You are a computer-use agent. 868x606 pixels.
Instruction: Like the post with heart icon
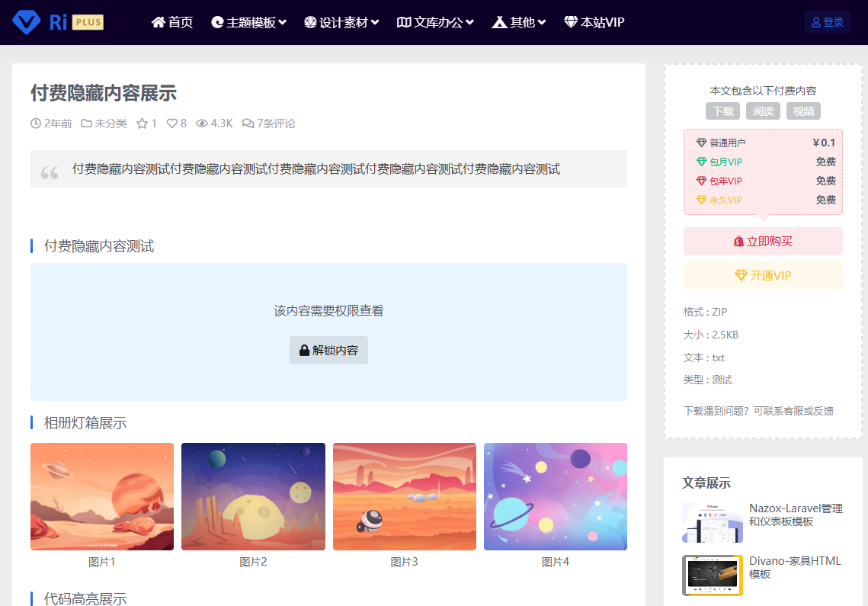[172, 123]
